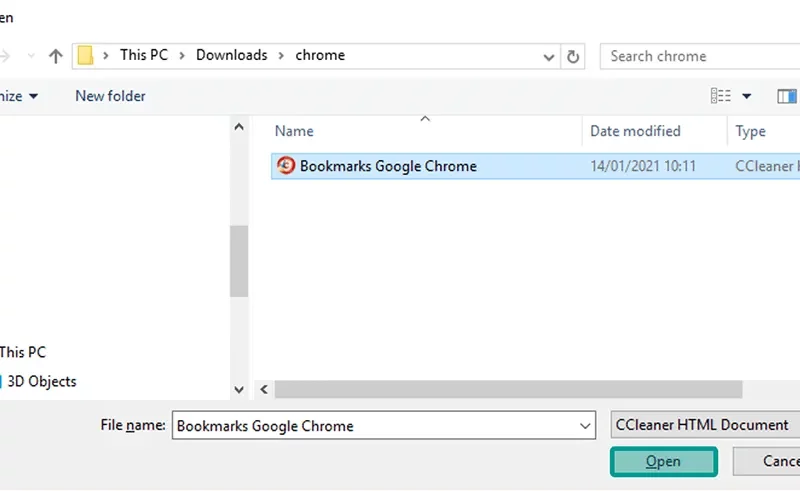
Task: Expand chevron after This PC in path
Action: 182,56
